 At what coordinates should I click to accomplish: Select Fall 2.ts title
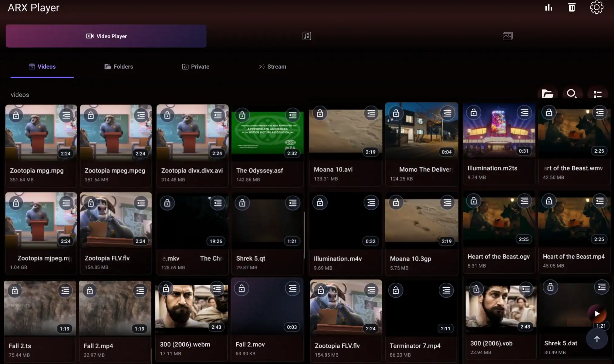coord(20,346)
